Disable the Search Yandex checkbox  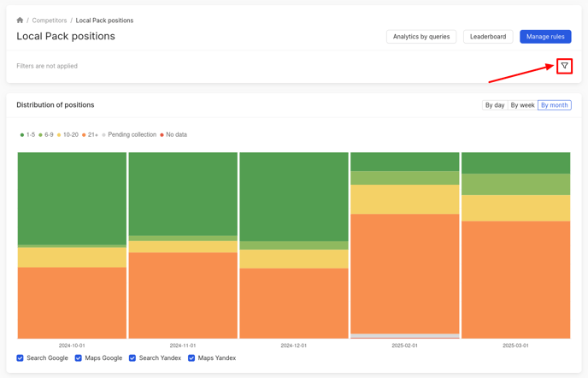132,358
